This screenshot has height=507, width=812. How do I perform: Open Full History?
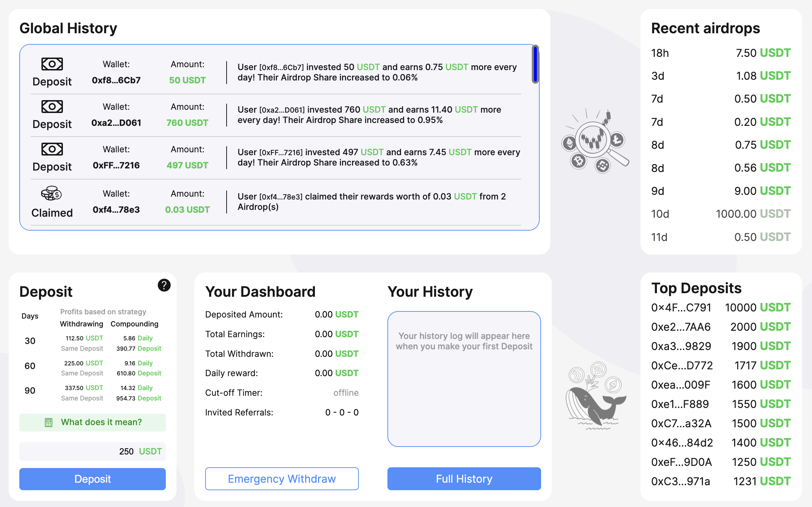[x=464, y=479]
